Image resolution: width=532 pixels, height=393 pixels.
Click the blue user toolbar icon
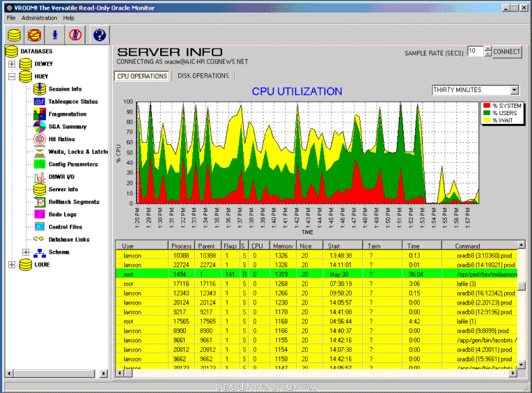(55, 35)
